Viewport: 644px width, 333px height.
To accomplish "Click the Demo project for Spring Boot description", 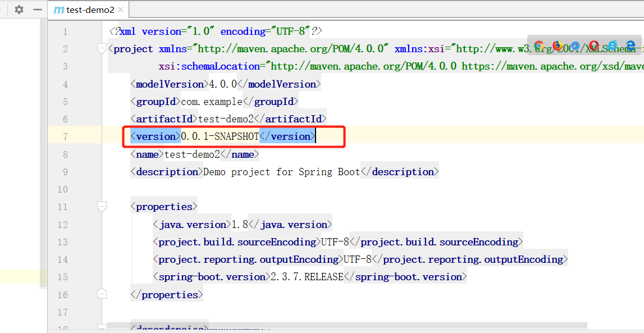I will 282,172.
